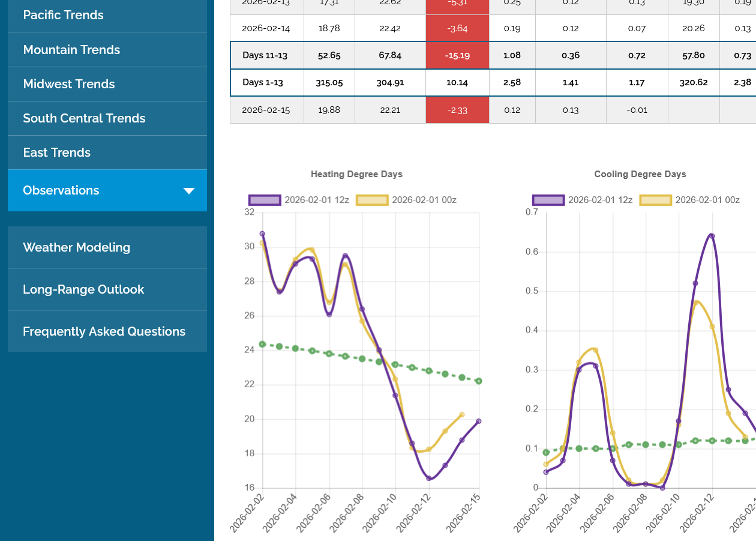This screenshot has width=756, height=541.
Task: Click the Days 1-13 row label
Action: click(x=263, y=82)
